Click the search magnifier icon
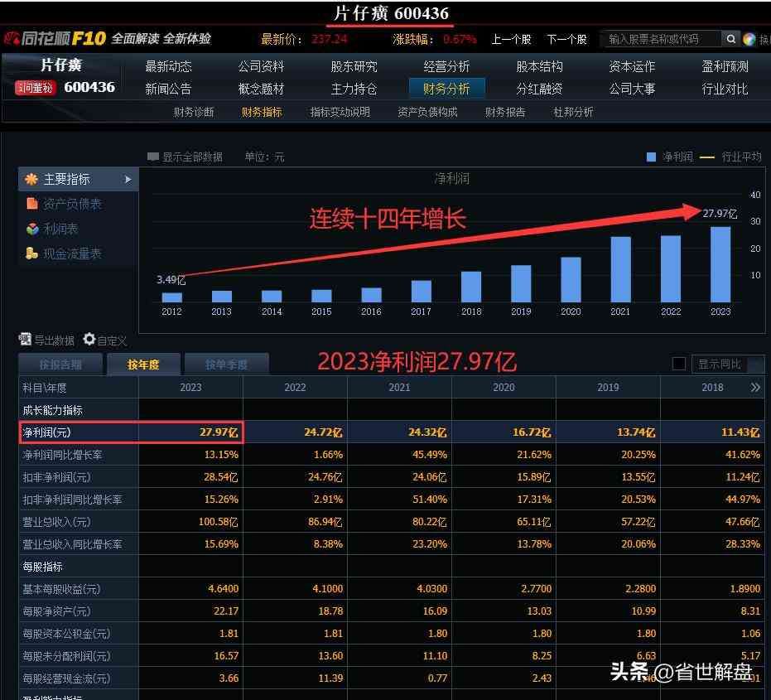Viewport: 771px width, 700px height. coord(730,39)
